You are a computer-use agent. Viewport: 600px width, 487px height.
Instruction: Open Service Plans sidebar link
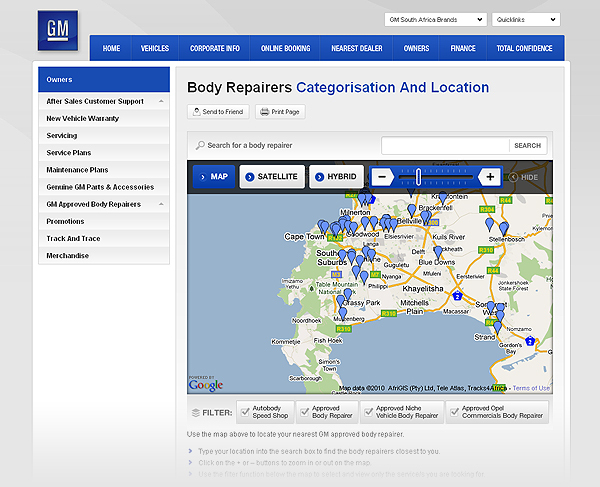(104, 153)
